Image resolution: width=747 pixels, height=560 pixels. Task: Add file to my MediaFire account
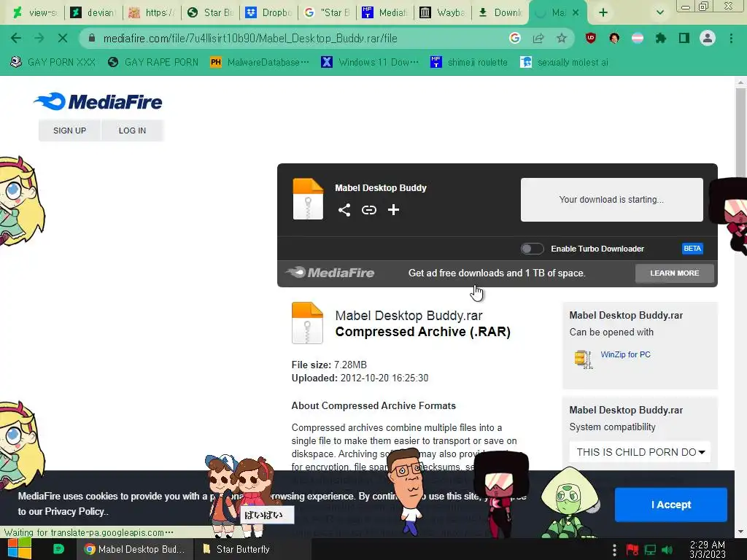click(x=393, y=209)
